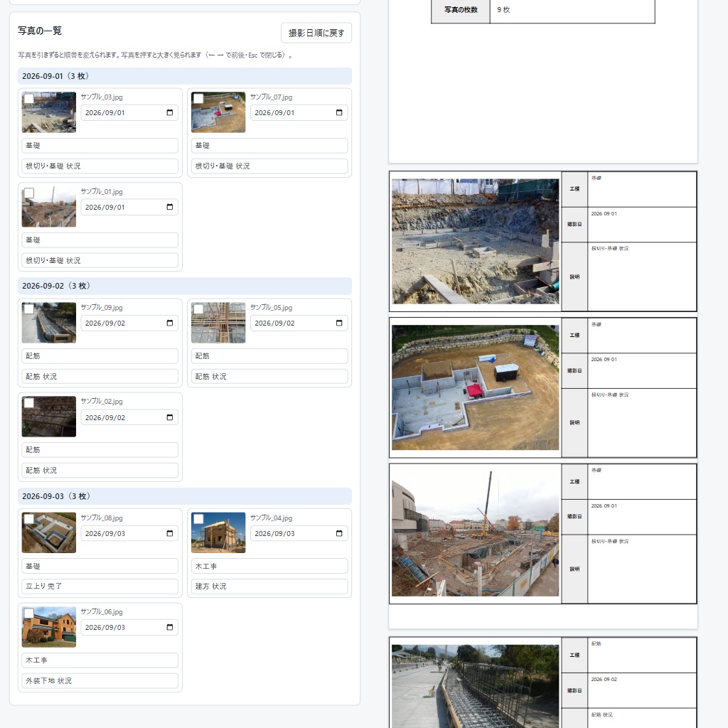Screen dimensions: 728x728
Task: Edit 配筋 状況 description of サンプル_02.jpg
Action: [x=100, y=471]
